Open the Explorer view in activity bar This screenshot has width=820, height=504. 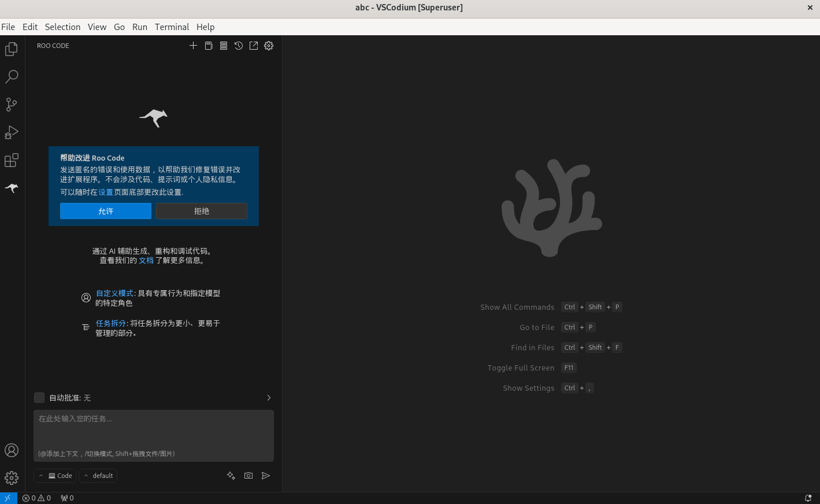pos(12,49)
